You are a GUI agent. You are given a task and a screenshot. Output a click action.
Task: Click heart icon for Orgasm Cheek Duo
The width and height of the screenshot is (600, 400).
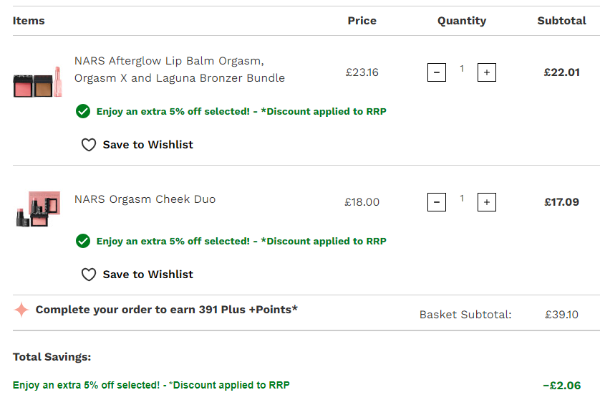pos(88,275)
